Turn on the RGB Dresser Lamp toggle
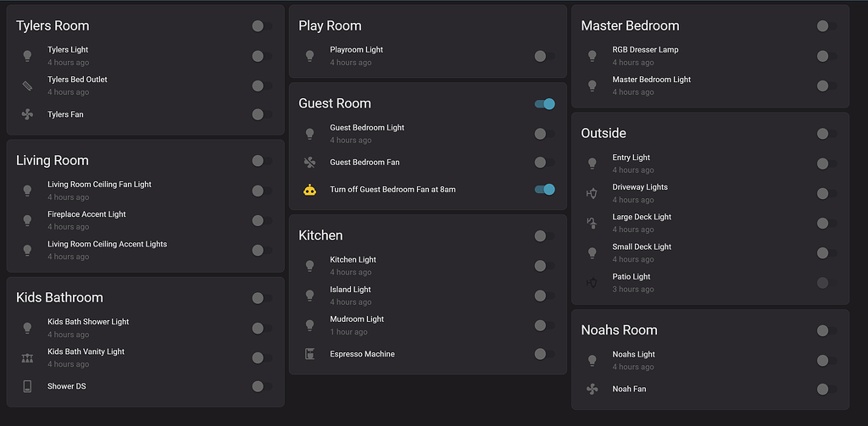 tap(826, 56)
